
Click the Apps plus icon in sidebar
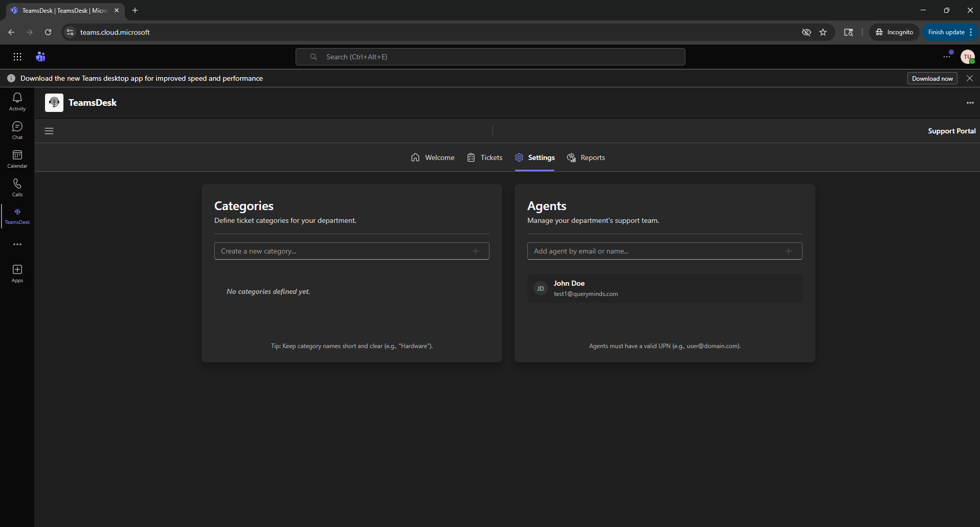(17, 273)
